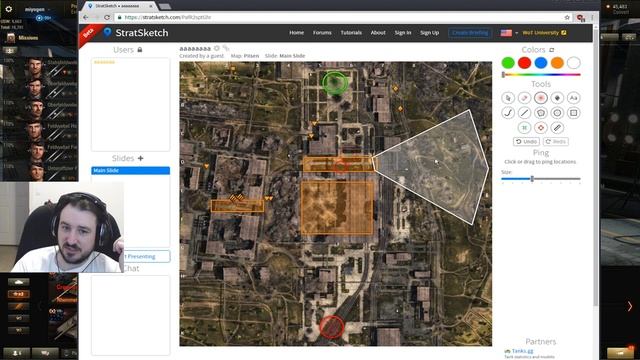Select the freehand curve drawing tool

coord(508,113)
